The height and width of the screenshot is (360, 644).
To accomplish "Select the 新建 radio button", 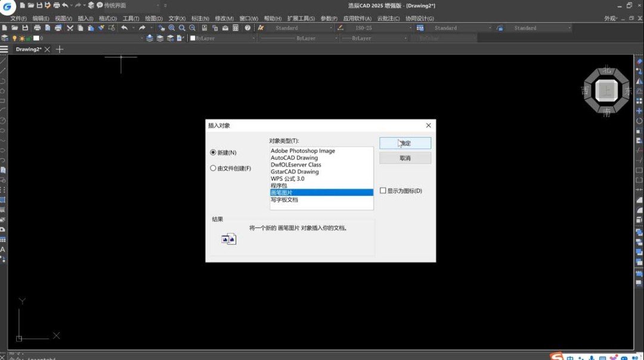I will click(213, 152).
